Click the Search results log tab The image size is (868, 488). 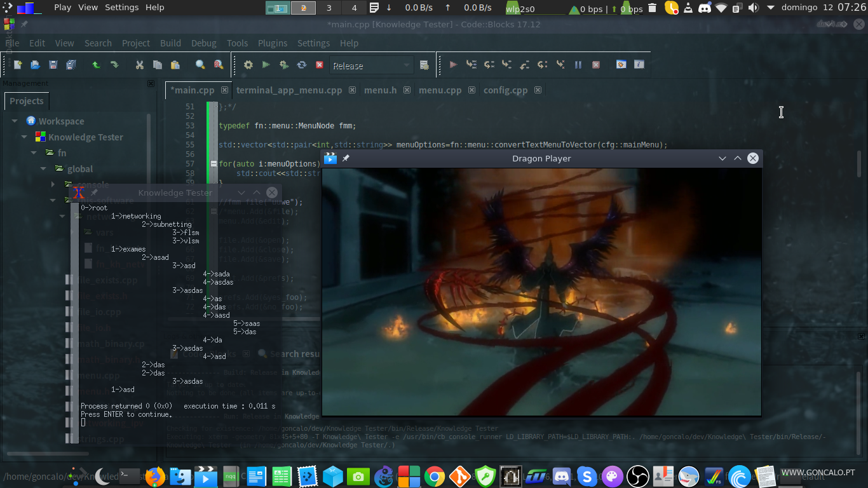(x=294, y=354)
